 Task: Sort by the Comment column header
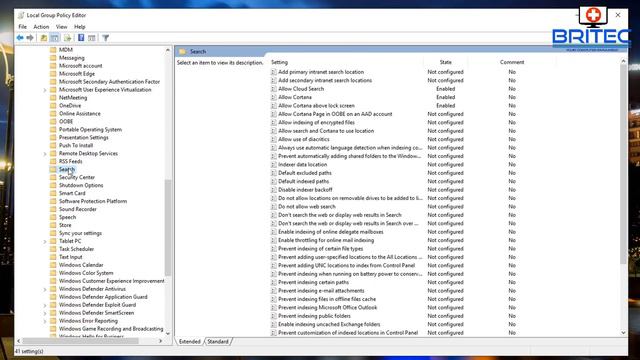pos(512,62)
